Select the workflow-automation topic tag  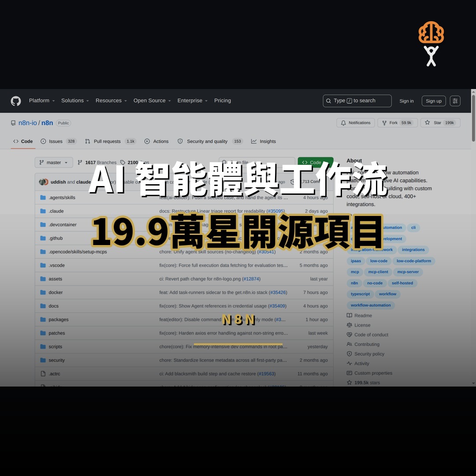[371, 305]
